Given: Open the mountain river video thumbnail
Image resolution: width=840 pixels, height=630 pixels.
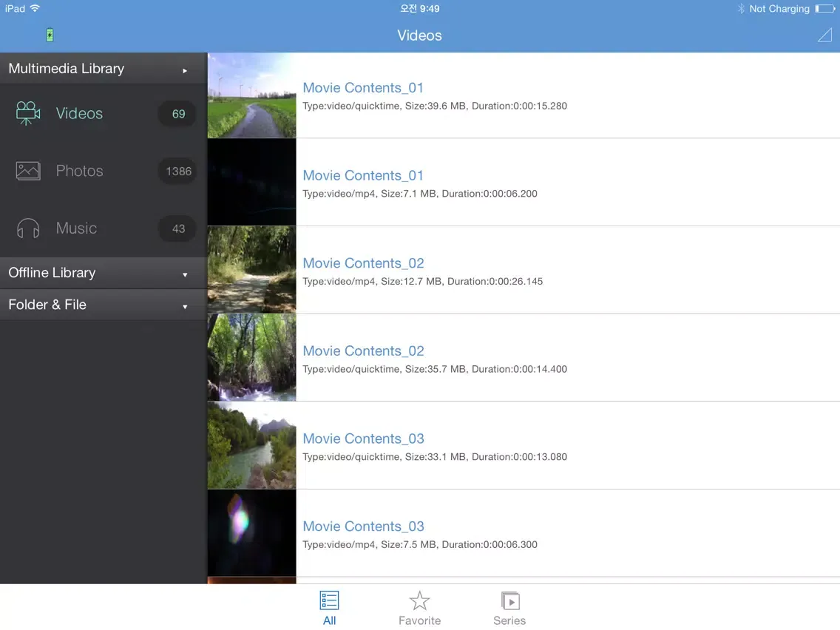Looking at the screenshot, I should pyautogui.click(x=252, y=445).
